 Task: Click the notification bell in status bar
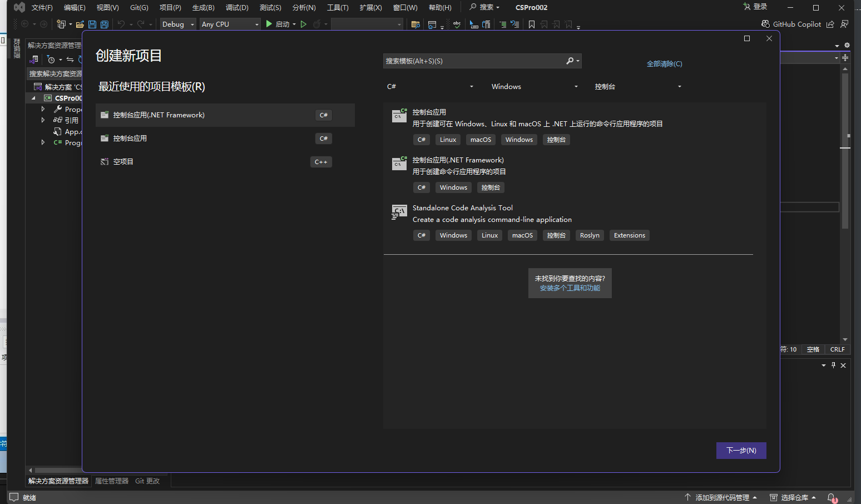[x=832, y=497]
